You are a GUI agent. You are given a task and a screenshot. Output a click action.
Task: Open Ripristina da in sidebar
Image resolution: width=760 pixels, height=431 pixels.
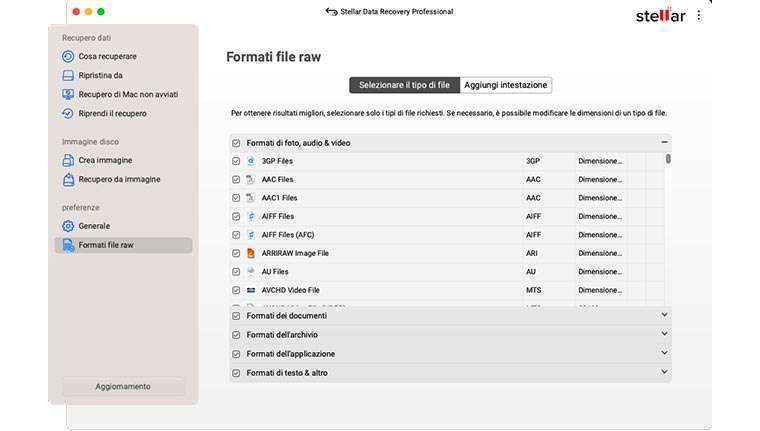click(x=100, y=75)
